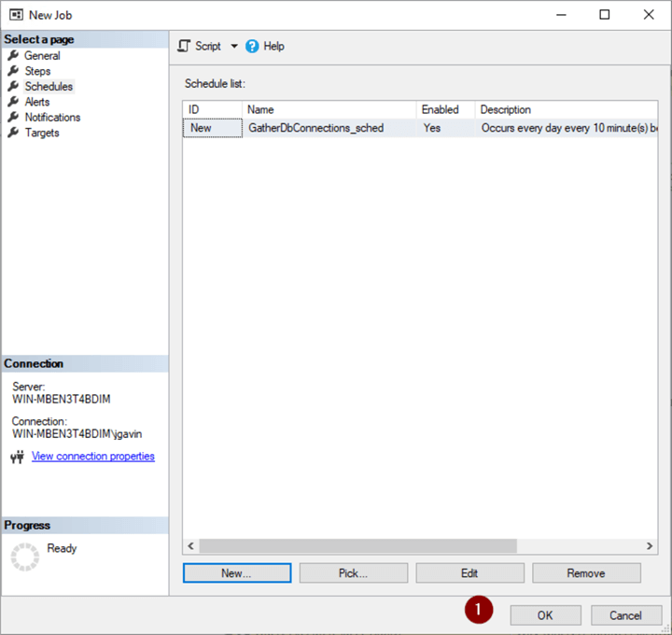672x635 pixels.
Task: Click the New Job window title icon
Action: pos(16,15)
